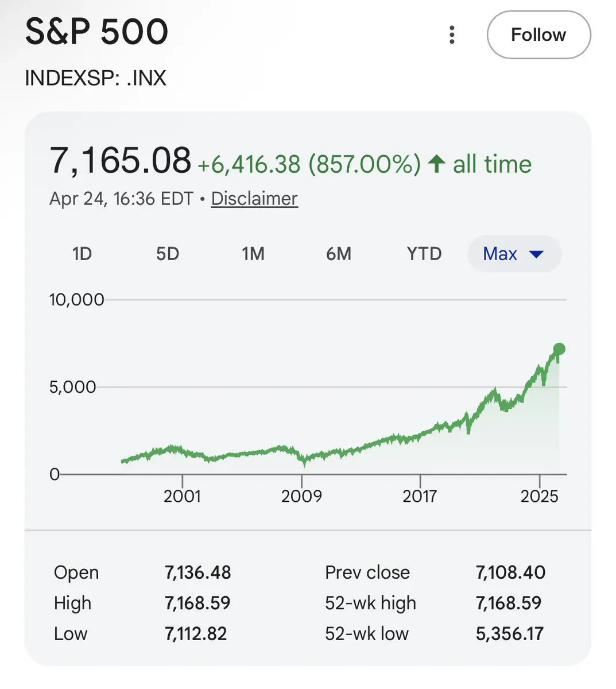Click the 2017 label on chart axis

point(420,496)
